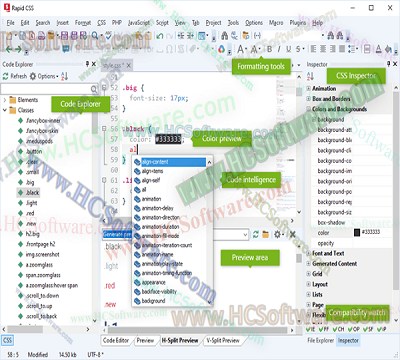
Task: Toggle Underline formatting
Action: point(288,49)
